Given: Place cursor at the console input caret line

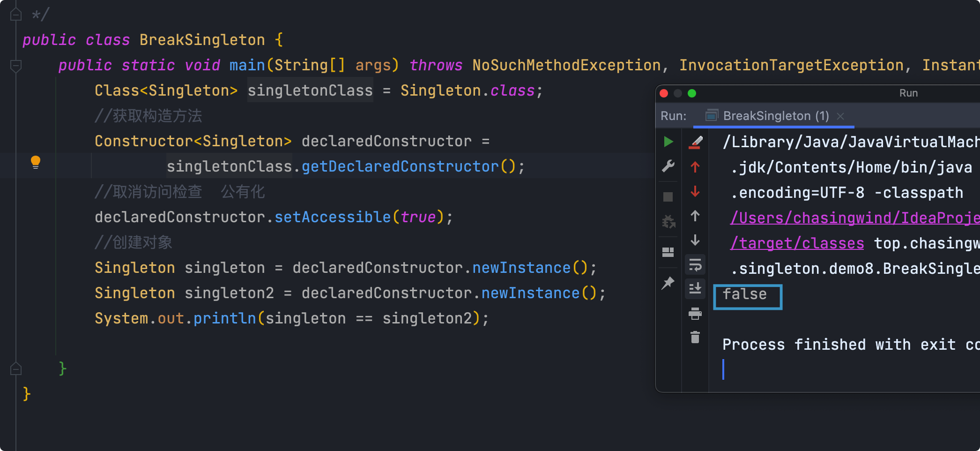Looking at the screenshot, I should (723, 369).
